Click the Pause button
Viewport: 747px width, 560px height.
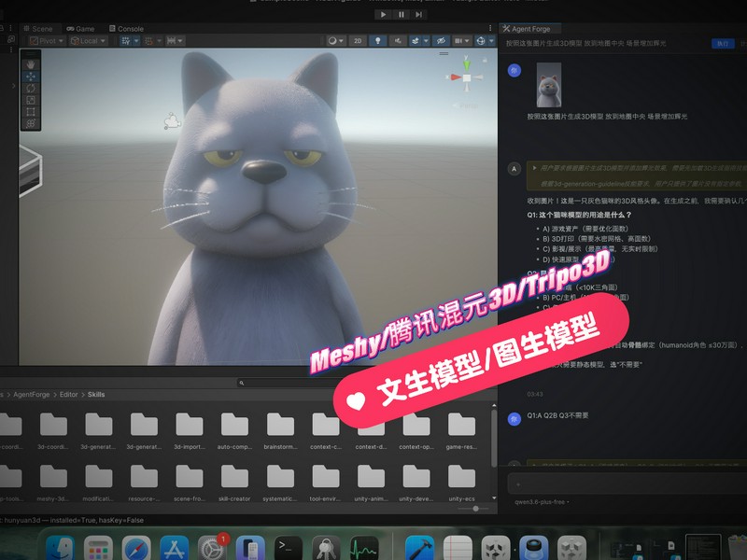click(402, 14)
